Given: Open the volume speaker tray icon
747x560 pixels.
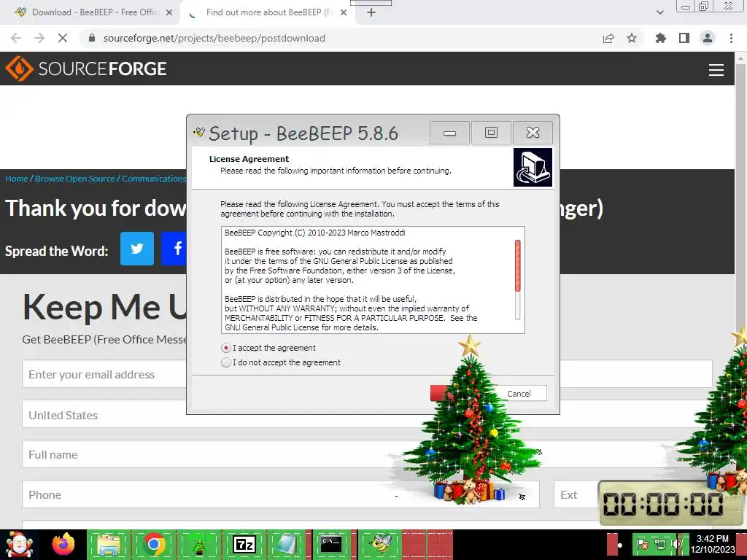Looking at the screenshot, I should 676,544.
